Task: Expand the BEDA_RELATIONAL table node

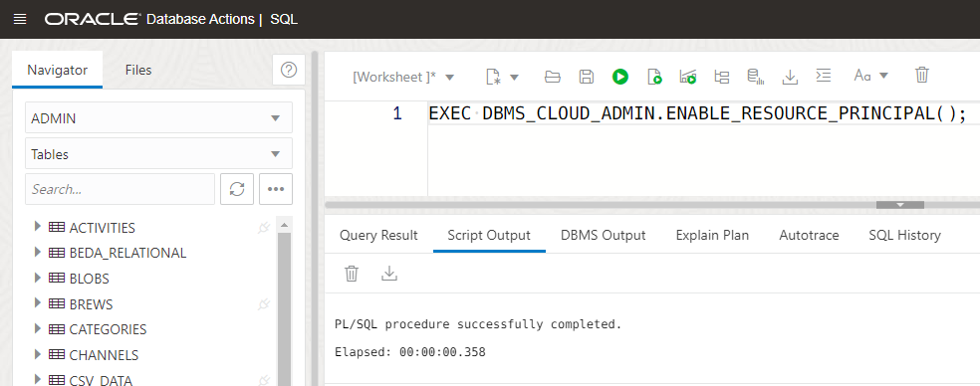Action: [x=38, y=253]
